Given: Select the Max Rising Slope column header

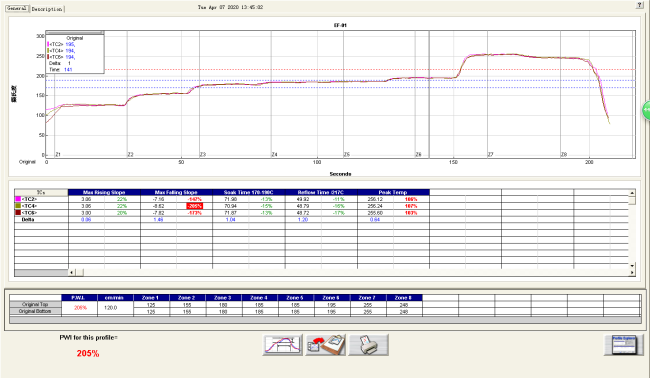Looking at the screenshot, I should click(x=104, y=192).
